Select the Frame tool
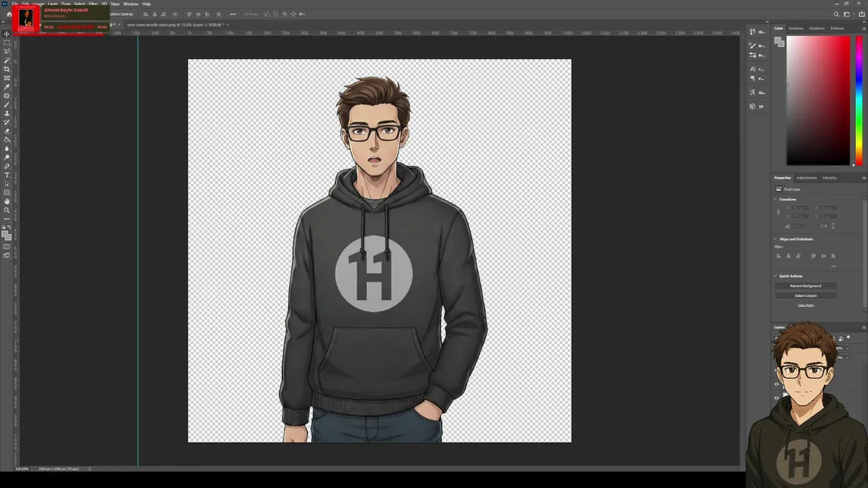The width and height of the screenshot is (868, 488). tap(7, 78)
